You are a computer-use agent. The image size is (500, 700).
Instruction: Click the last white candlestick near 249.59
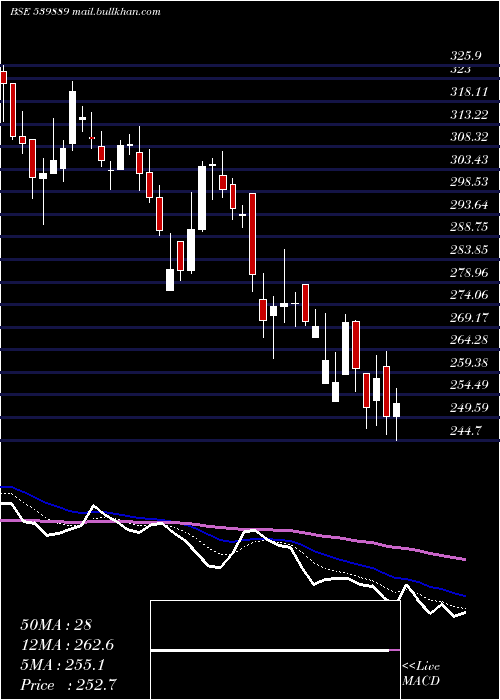(x=396, y=410)
